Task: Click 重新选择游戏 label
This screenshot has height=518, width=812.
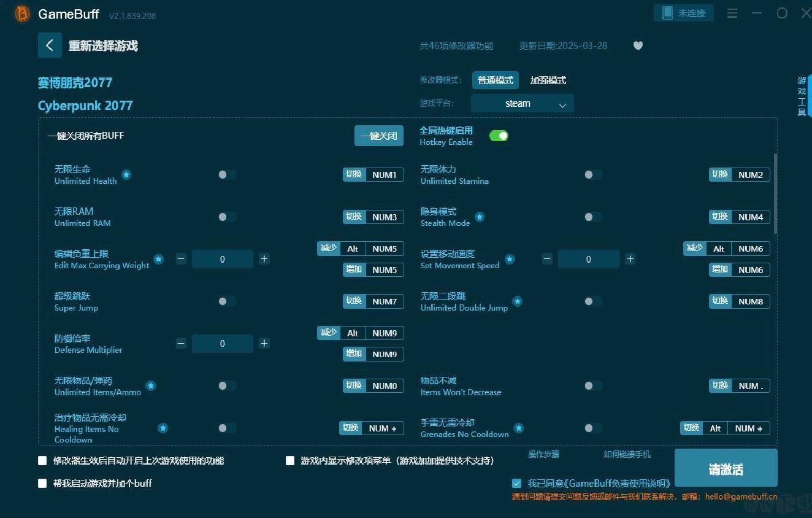Action: 103,45
